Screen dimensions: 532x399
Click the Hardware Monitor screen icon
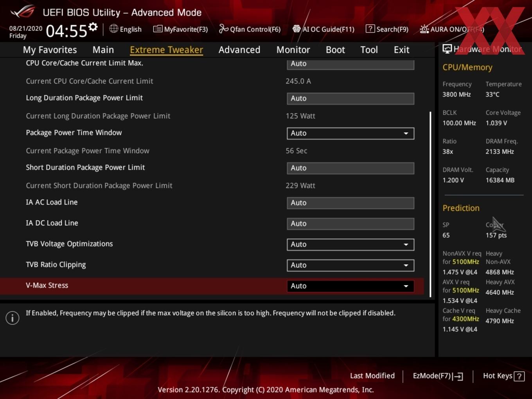point(447,49)
